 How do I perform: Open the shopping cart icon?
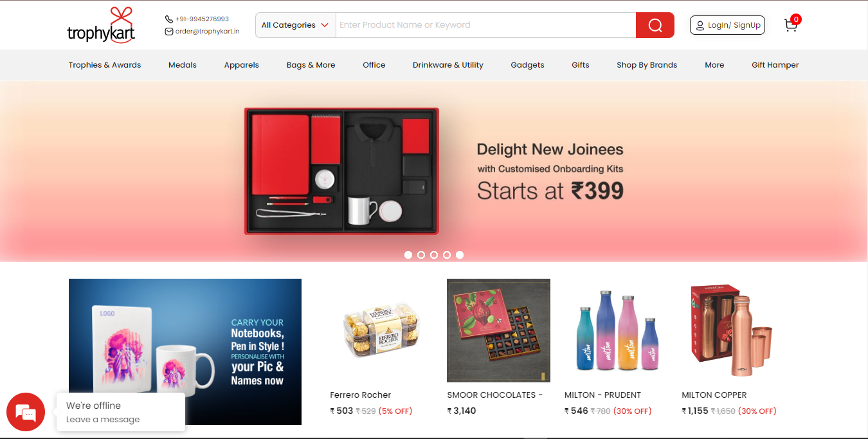pos(791,25)
